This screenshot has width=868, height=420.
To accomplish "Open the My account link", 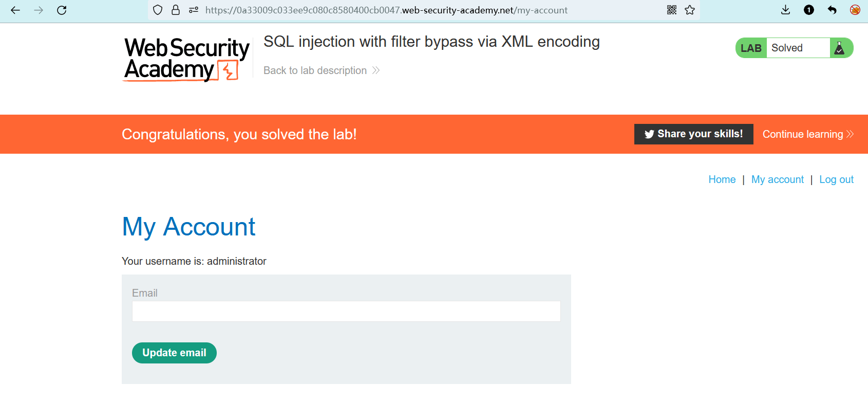I will [x=777, y=180].
